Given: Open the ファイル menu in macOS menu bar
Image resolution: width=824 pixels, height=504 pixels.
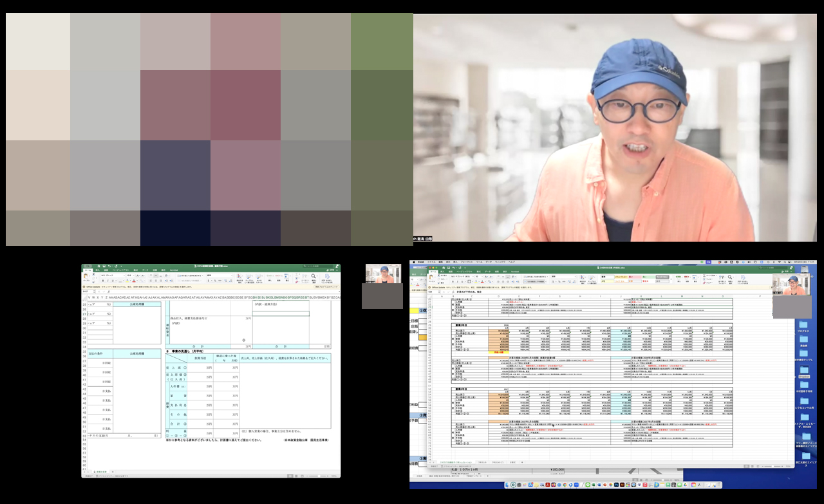Looking at the screenshot, I should click(x=431, y=262).
